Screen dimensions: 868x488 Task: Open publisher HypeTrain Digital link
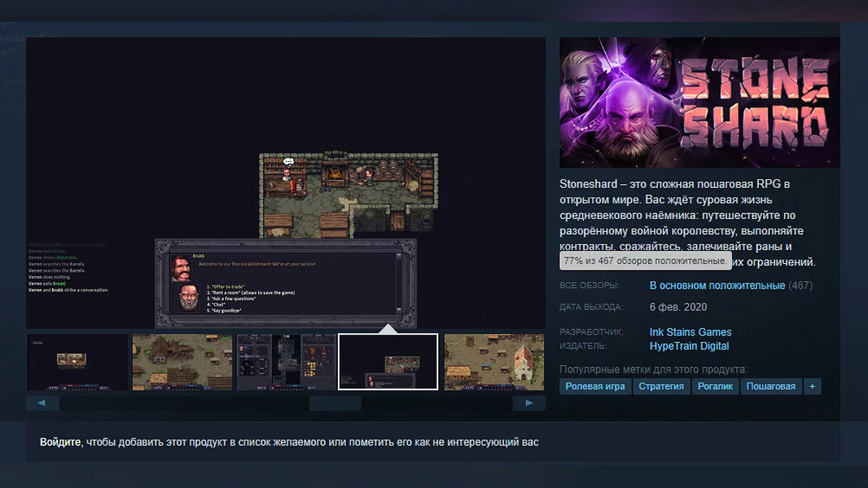click(x=689, y=346)
